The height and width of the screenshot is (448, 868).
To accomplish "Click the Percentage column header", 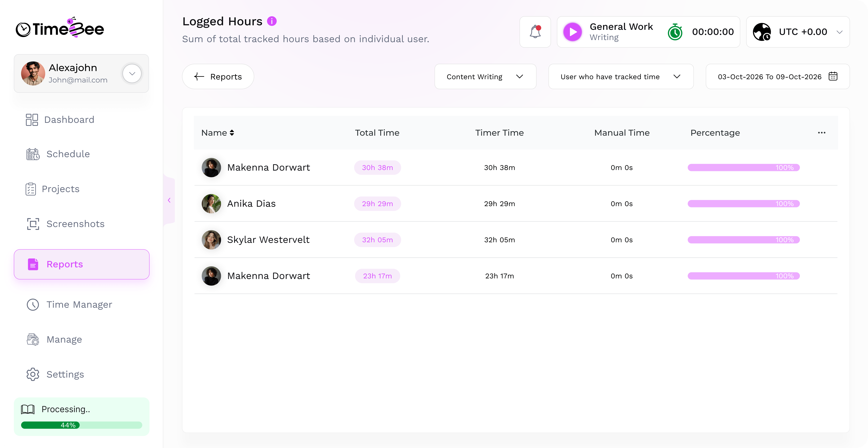I will [x=715, y=133].
